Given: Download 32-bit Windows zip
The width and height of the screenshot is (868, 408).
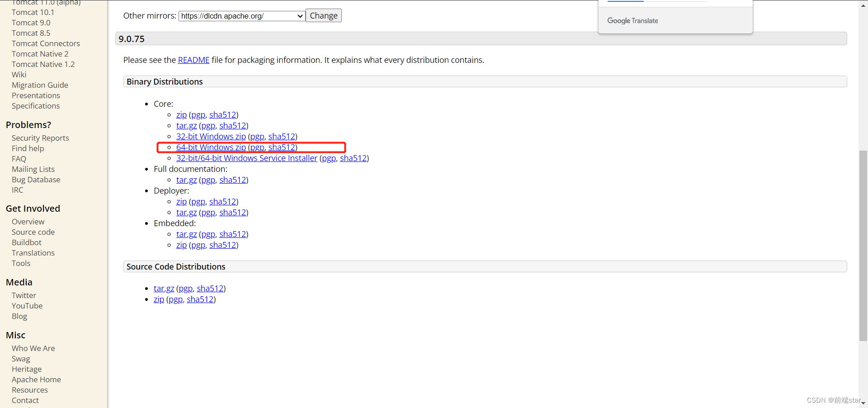Looking at the screenshot, I should 211,137.
